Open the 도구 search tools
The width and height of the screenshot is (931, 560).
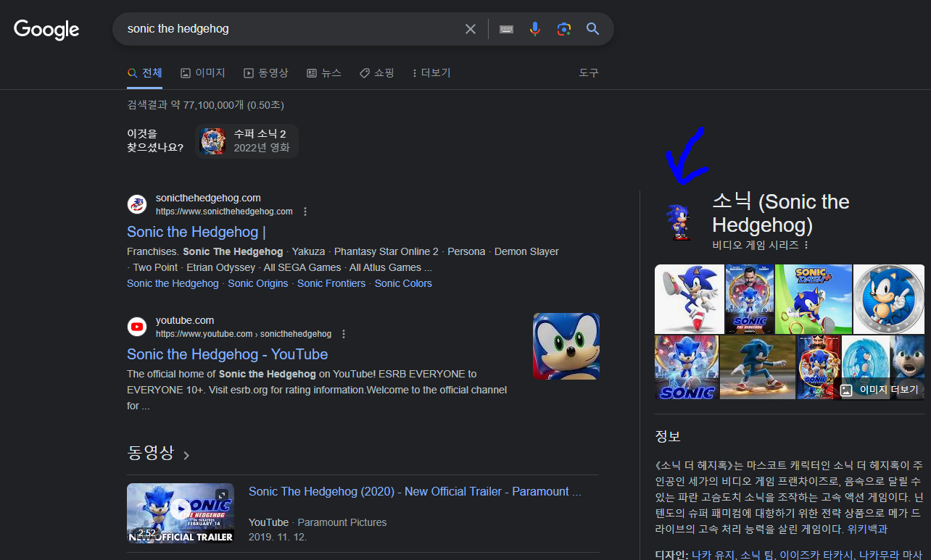click(589, 73)
